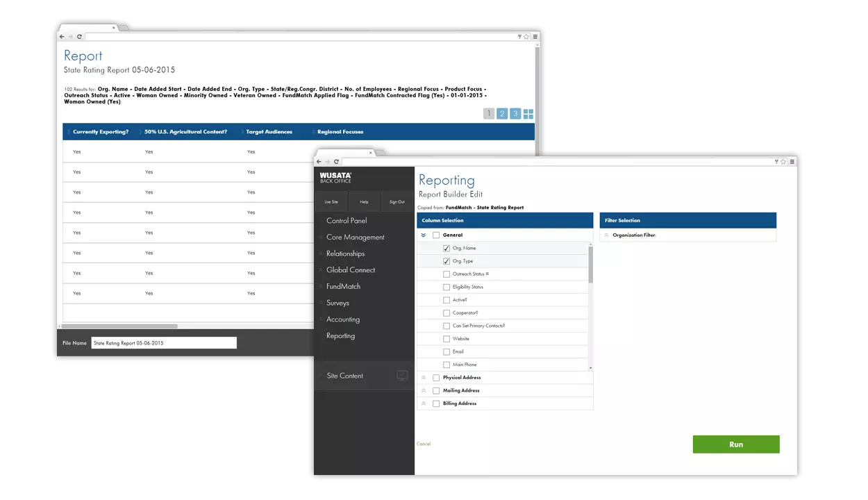Viewport: 868px width, 500px height.
Task: Enable the Eligibility Status checkbox
Action: (x=446, y=287)
